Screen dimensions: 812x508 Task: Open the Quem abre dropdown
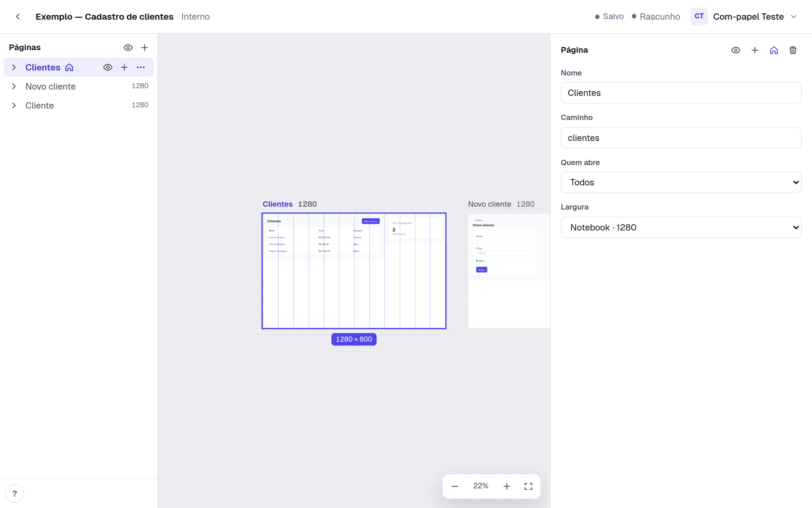(x=681, y=183)
